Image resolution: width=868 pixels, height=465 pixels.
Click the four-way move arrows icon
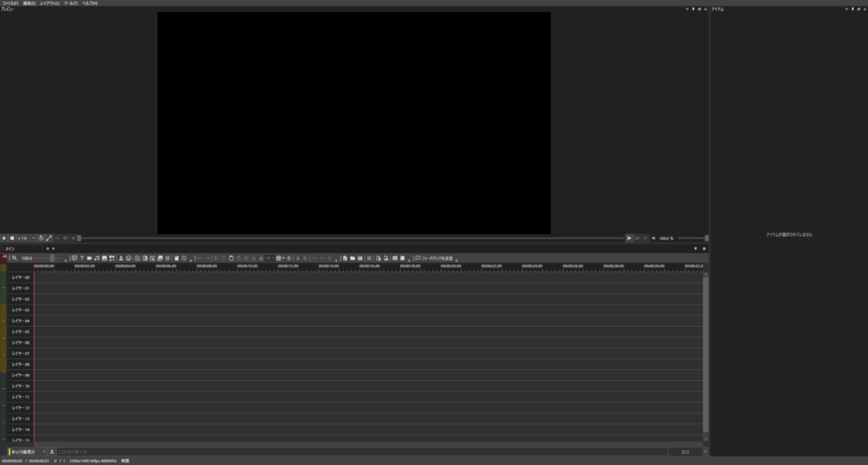[x=289, y=258]
